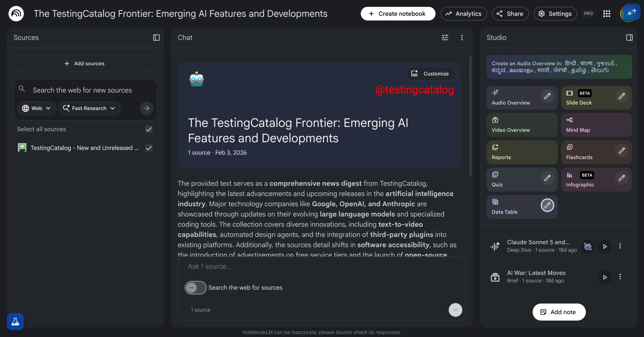The height and width of the screenshot is (337, 644).
Task: Open the Web source type dropdown
Action: point(37,108)
